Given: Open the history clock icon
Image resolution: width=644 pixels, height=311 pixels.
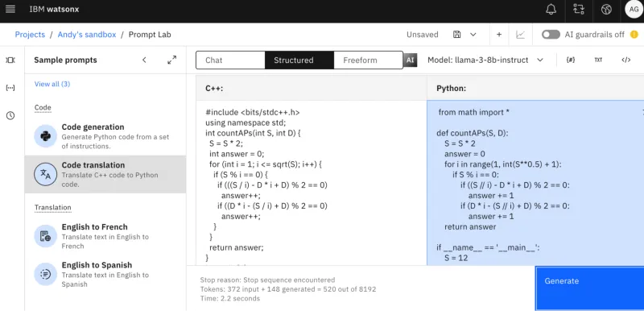Looking at the screenshot, I should pos(10,116).
